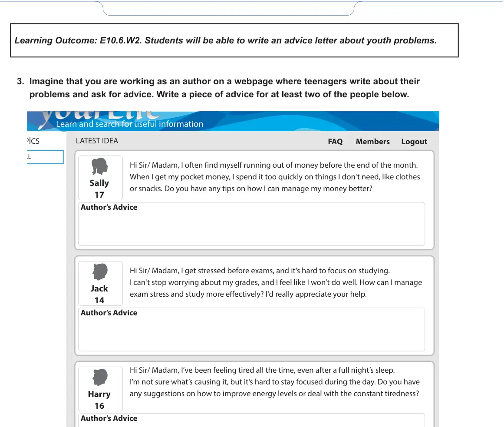The image size is (504, 427).
Task: Click Harry's message about constant tiredness
Action: click(275, 382)
